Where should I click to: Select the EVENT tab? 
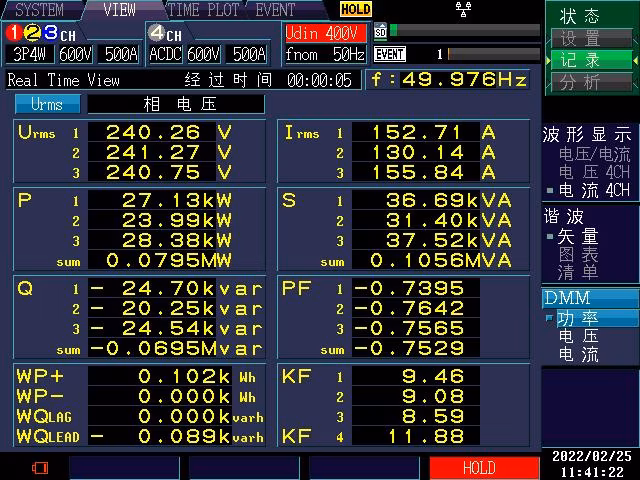pyautogui.click(x=275, y=10)
